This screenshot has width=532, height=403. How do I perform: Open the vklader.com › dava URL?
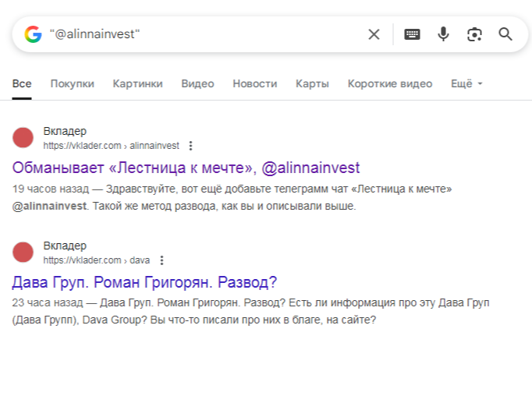pyautogui.click(x=97, y=260)
